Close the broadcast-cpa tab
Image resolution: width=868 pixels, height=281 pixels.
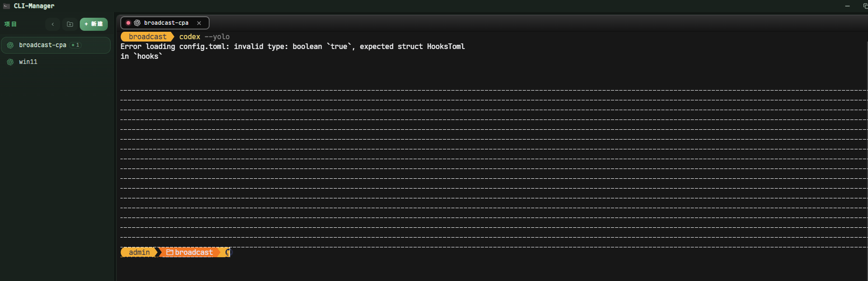tap(199, 23)
